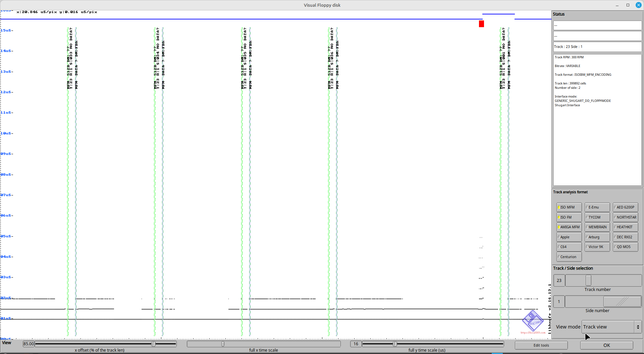Enable the TYCOM track format

coord(597,217)
